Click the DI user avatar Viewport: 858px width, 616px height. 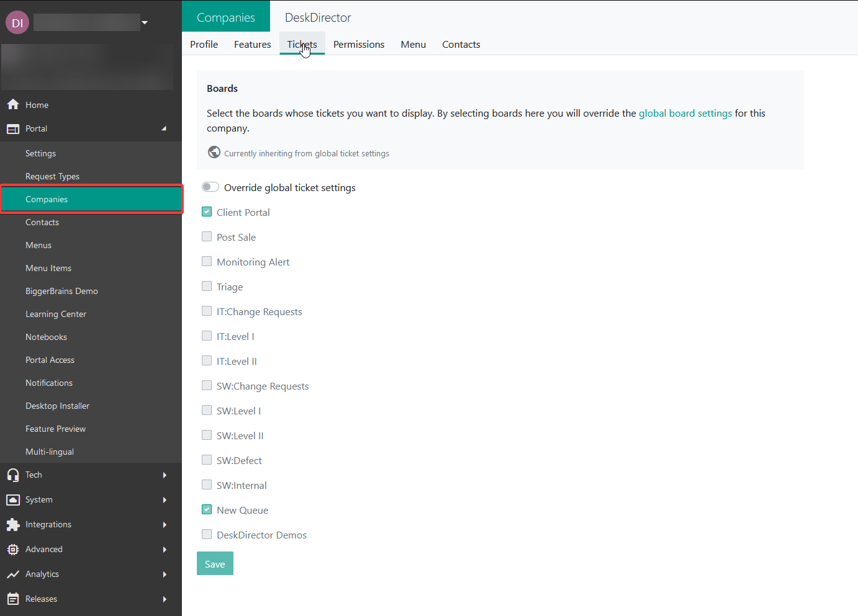click(17, 23)
